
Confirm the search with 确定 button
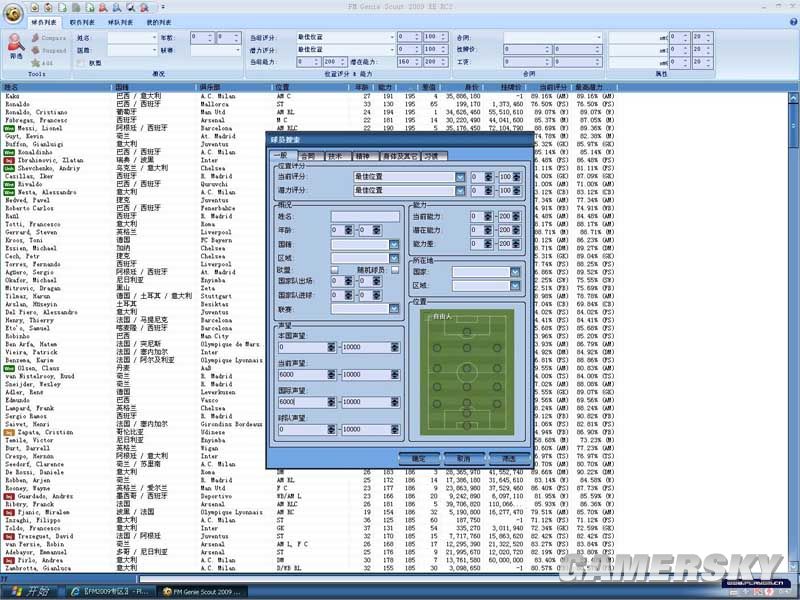[x=418, y=459]
